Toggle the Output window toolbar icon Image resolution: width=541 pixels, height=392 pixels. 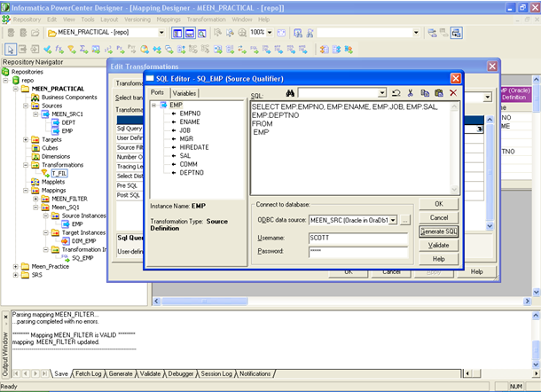click(190, 33)
